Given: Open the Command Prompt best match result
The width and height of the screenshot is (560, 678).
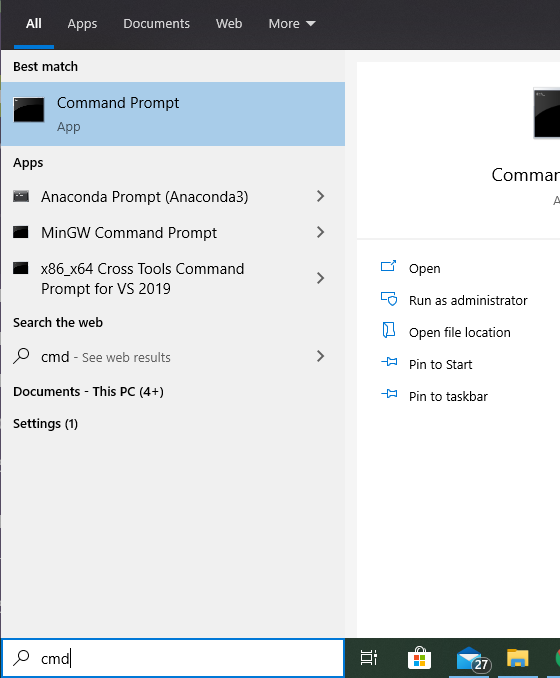Looking at the screenshot, I should tap(173, 114).
